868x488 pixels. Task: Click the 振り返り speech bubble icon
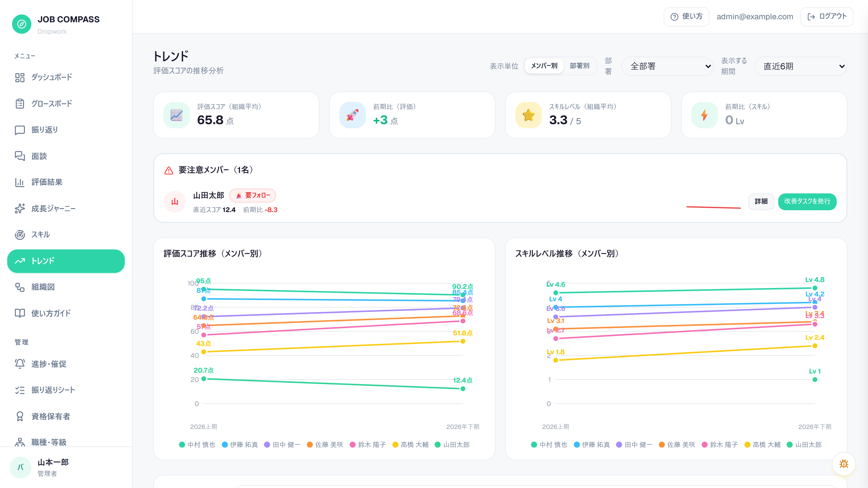(x=20, y=130)
